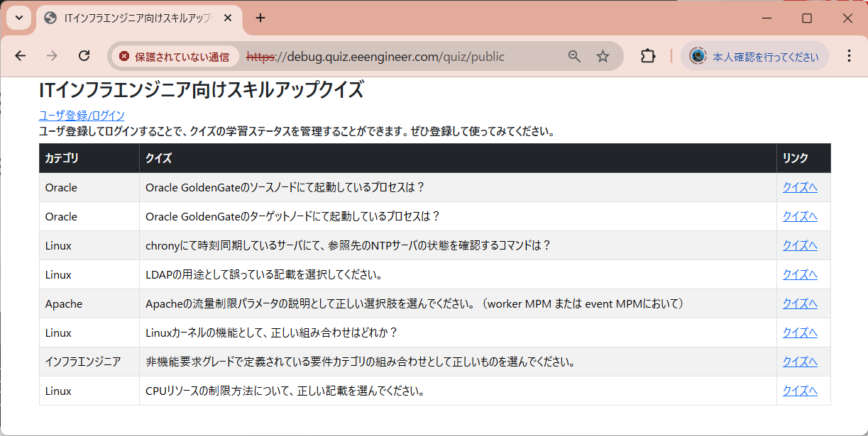Open クイズへ for the Apache MPM question

tap(799, 303)
